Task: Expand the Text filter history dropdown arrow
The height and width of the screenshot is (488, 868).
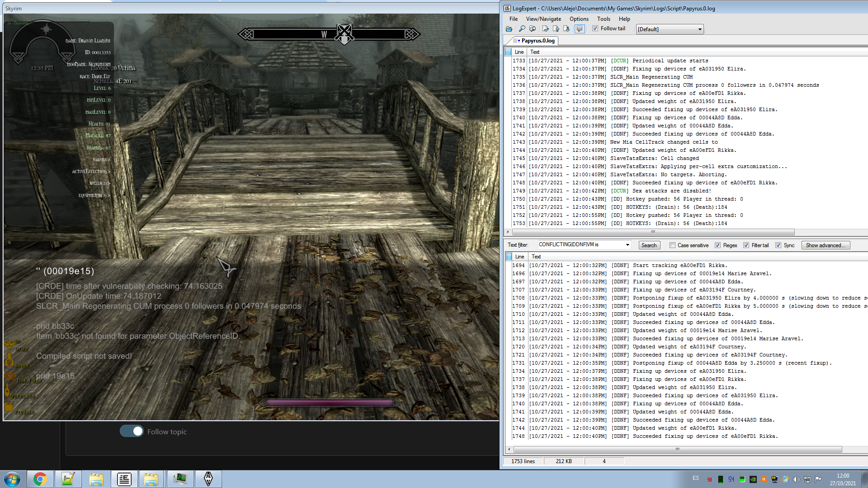Action: [x=627, y=245]
